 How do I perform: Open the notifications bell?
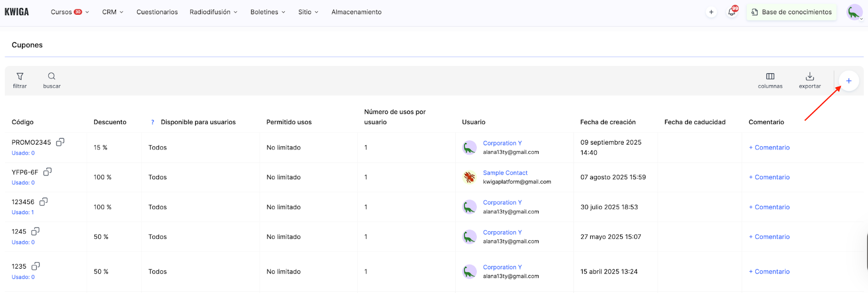point(732,12)
